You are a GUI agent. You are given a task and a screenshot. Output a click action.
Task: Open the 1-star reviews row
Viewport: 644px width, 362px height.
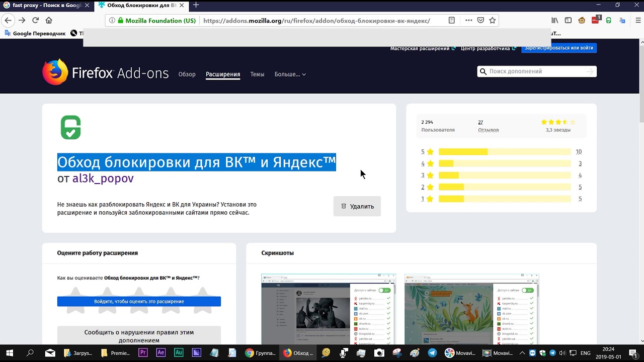click(x=502, y=199)
